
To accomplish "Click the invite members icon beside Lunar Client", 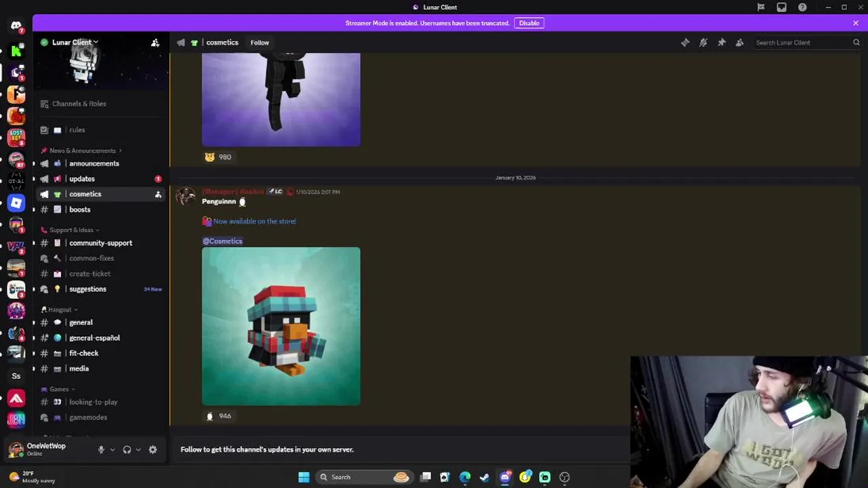I will click(155, 43).
